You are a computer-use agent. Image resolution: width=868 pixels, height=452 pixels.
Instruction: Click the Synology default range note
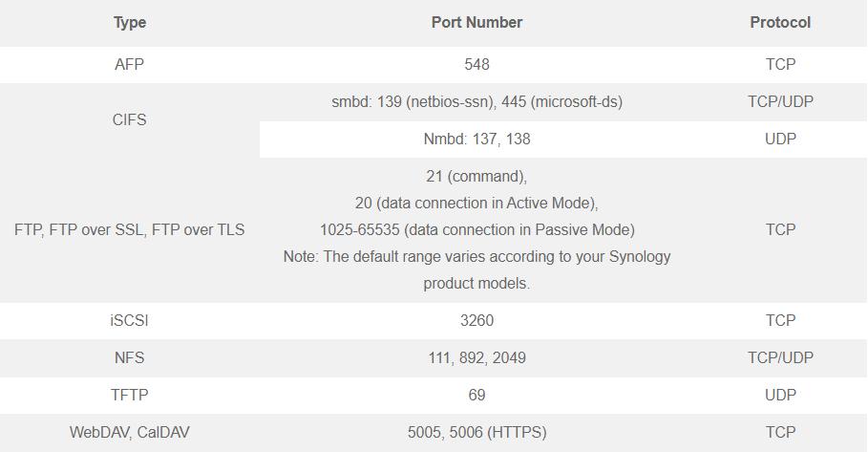[476, 269]
